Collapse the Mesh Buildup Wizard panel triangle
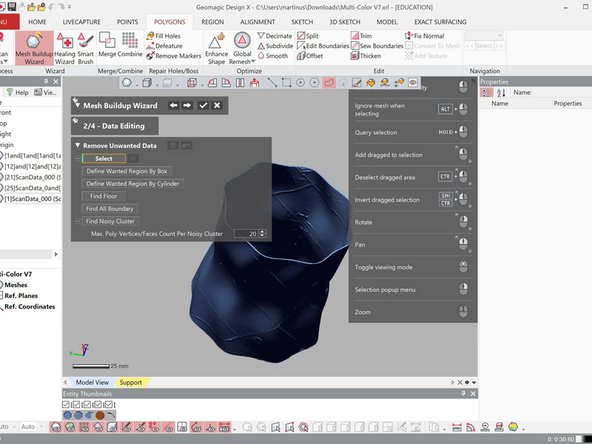Screen dimensions: 592x444 (x=77, y=105)
